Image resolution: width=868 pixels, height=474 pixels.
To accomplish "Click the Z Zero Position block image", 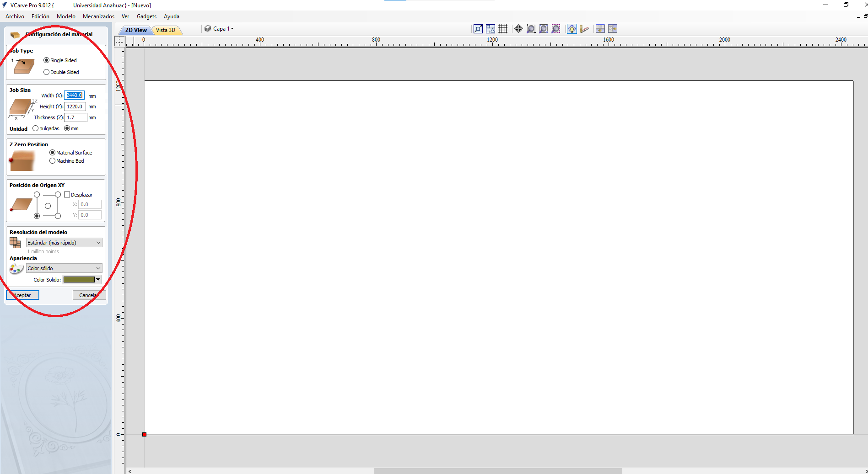I will tap(22, 161).
